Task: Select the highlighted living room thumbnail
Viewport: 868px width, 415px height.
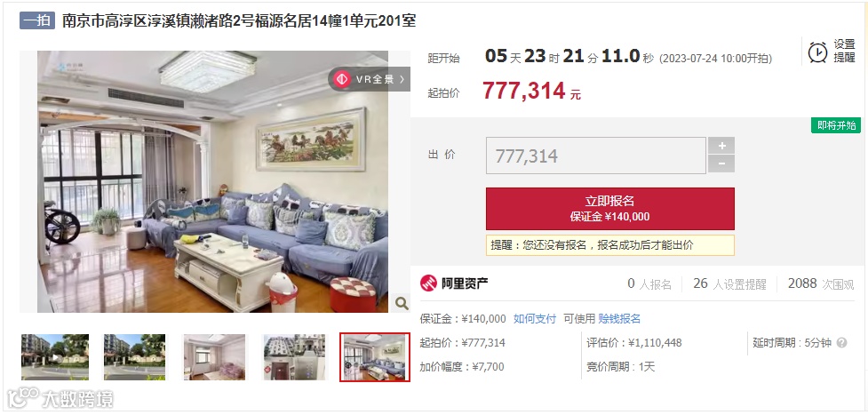Action: click(375, 357)
